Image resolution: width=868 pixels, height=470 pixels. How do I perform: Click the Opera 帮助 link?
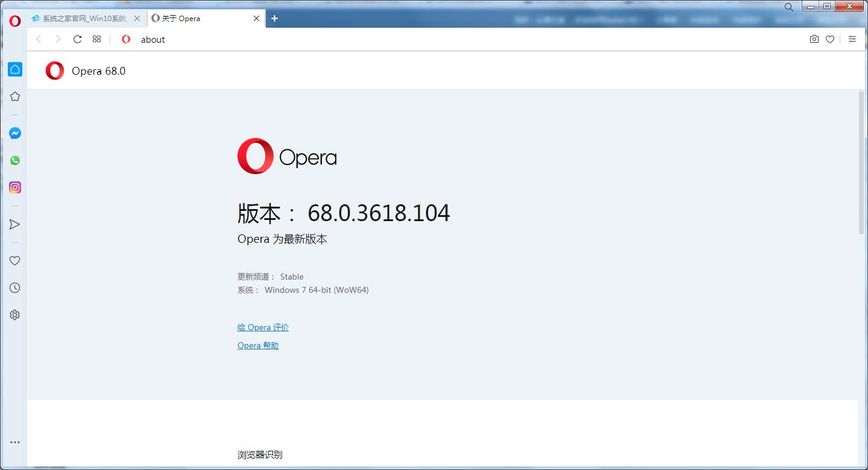(257, 345)
